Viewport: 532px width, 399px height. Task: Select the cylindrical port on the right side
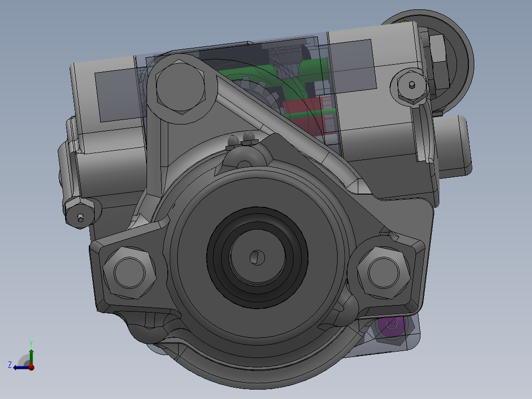[453, 146]
